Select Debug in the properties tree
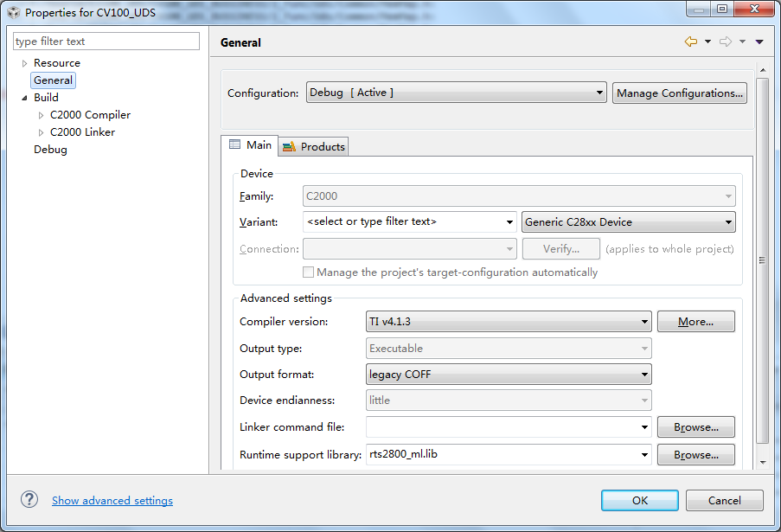This screenshot has width=781, height=532. (x=50, y=150)
